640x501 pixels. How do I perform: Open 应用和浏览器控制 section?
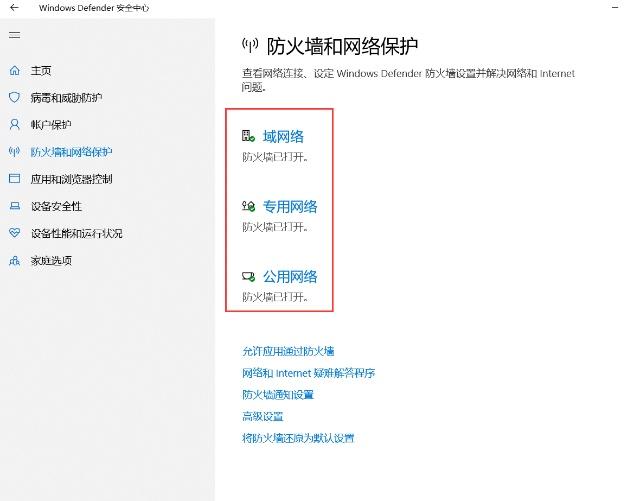pyautogui.click(x=71, y=179)
